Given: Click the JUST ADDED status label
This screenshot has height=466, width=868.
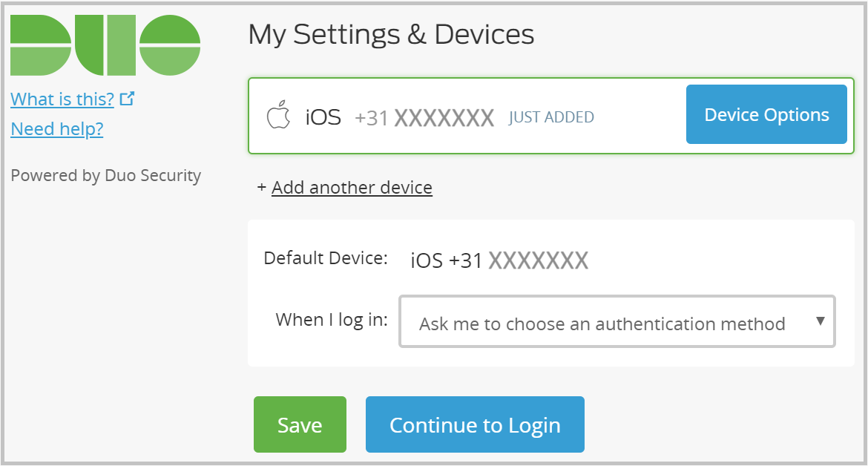Looking at the screenshot, I should point(551,116).
